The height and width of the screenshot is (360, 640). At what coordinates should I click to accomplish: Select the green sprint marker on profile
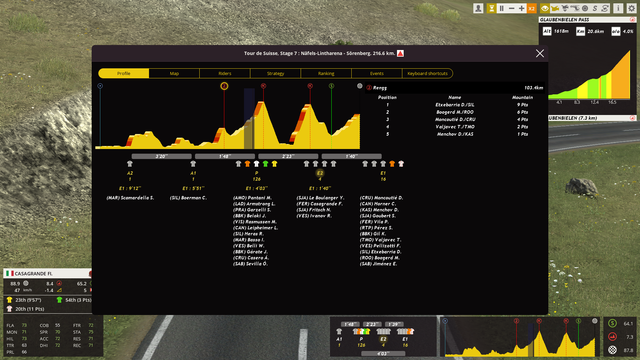(x=331, y=86)
